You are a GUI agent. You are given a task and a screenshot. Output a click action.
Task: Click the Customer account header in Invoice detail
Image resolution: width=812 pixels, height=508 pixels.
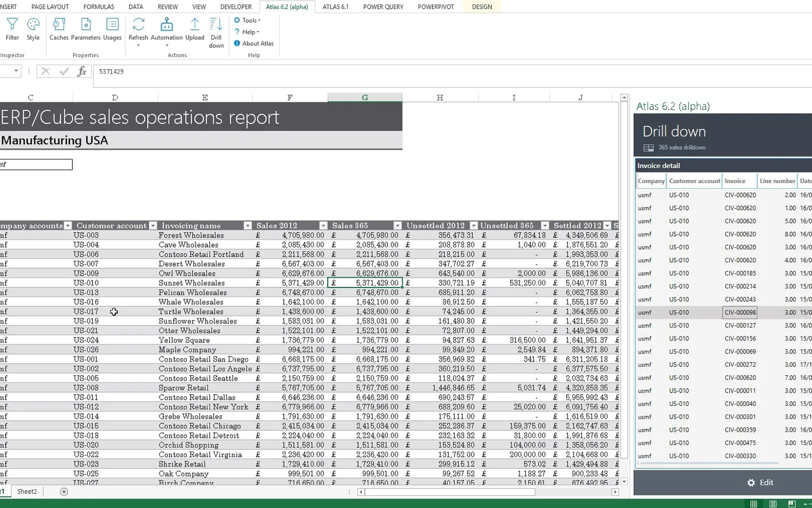(694, 181)
